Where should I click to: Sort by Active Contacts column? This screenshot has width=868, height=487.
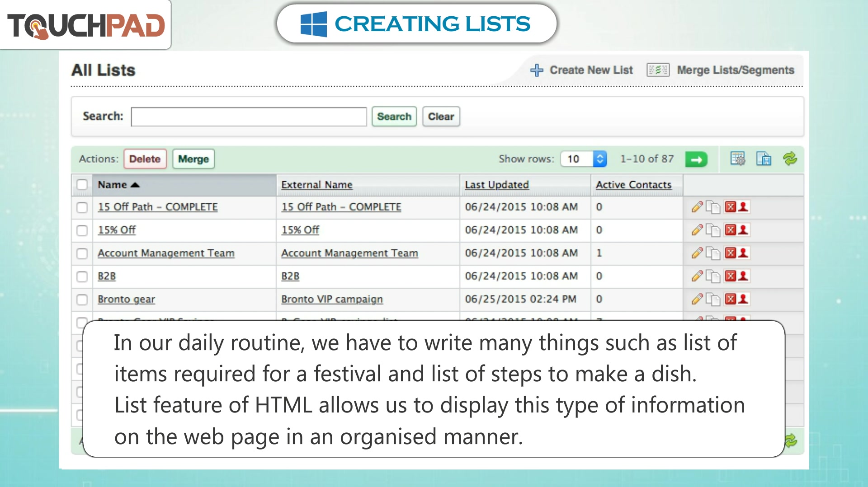click(x=633, y=185)
